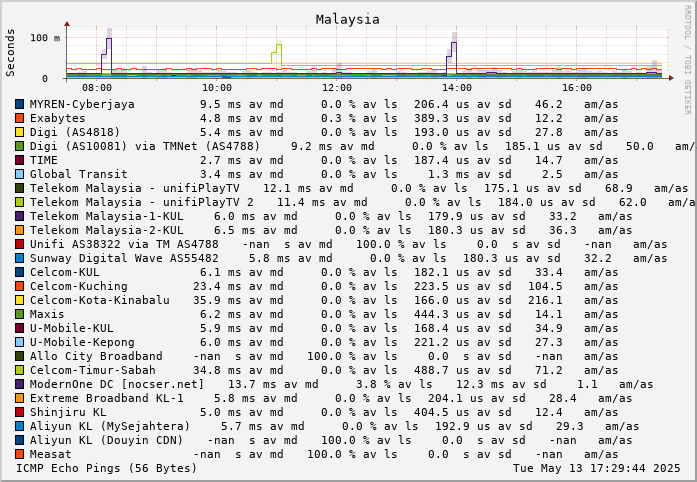The image size is (697, 482).
Task: Click the 14:00 x-axis time label
Action: coord(457,88)
